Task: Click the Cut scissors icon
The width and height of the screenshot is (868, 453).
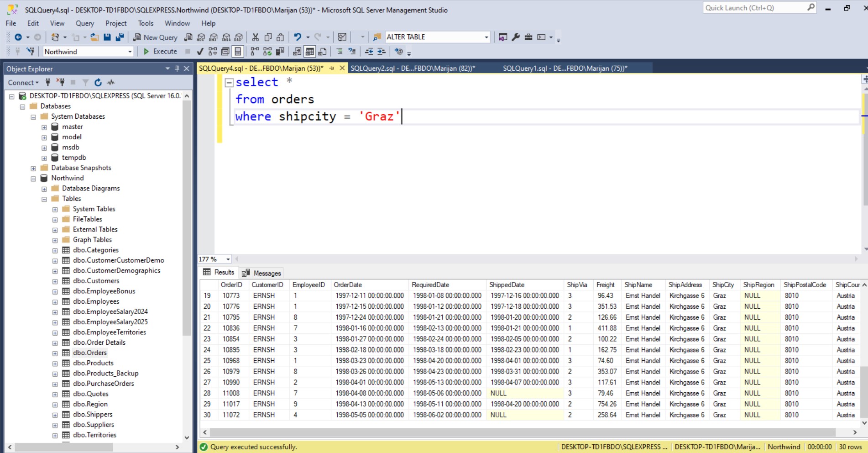Action: click(x=256, y=37)
